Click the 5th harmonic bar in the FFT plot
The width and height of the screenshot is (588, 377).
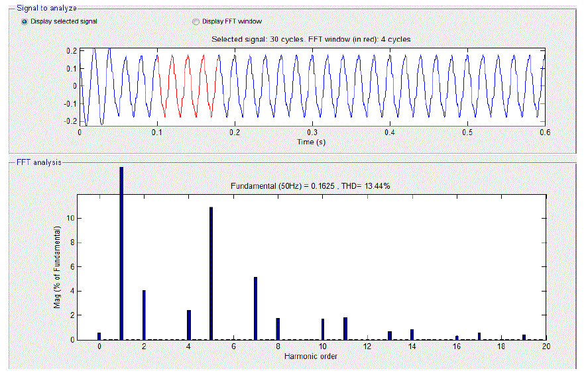click(x=211, y=273)
